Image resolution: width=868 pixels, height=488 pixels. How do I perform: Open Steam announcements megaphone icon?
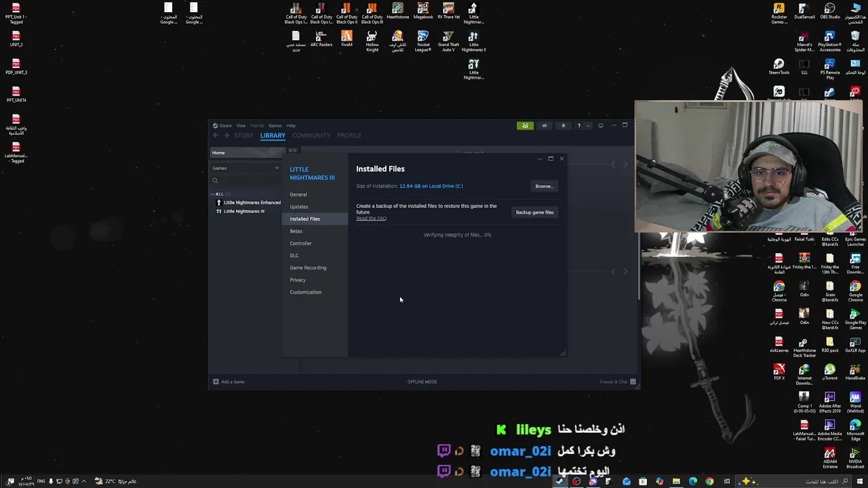[x=544, y=125]
